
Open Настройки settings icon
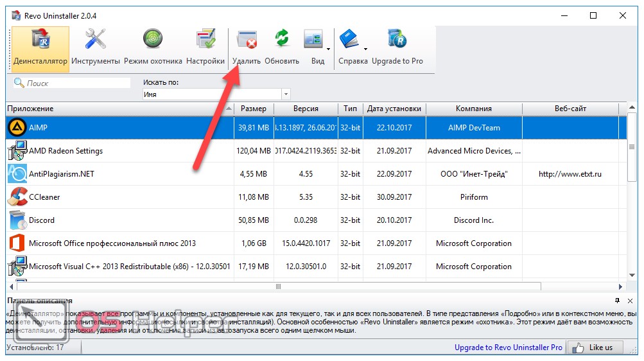(205, 48)
